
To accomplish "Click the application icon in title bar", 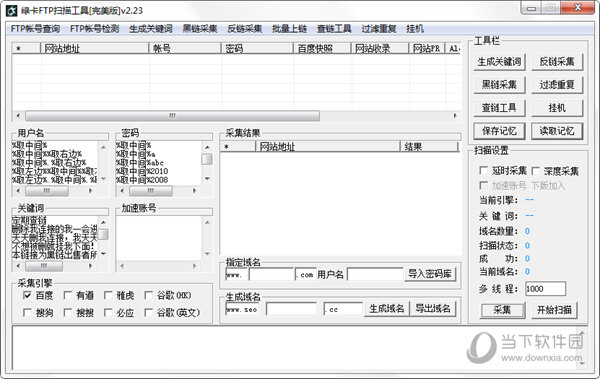I will [11, 11].
